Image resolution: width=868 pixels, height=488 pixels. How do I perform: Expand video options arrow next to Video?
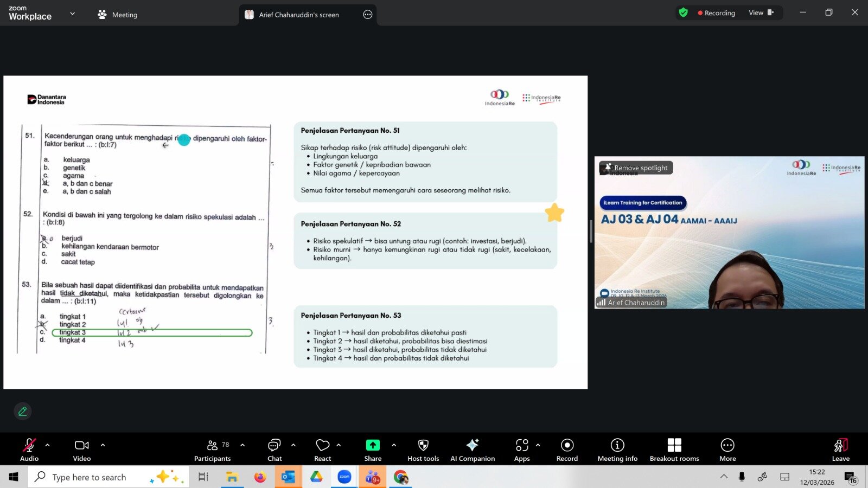103,445
